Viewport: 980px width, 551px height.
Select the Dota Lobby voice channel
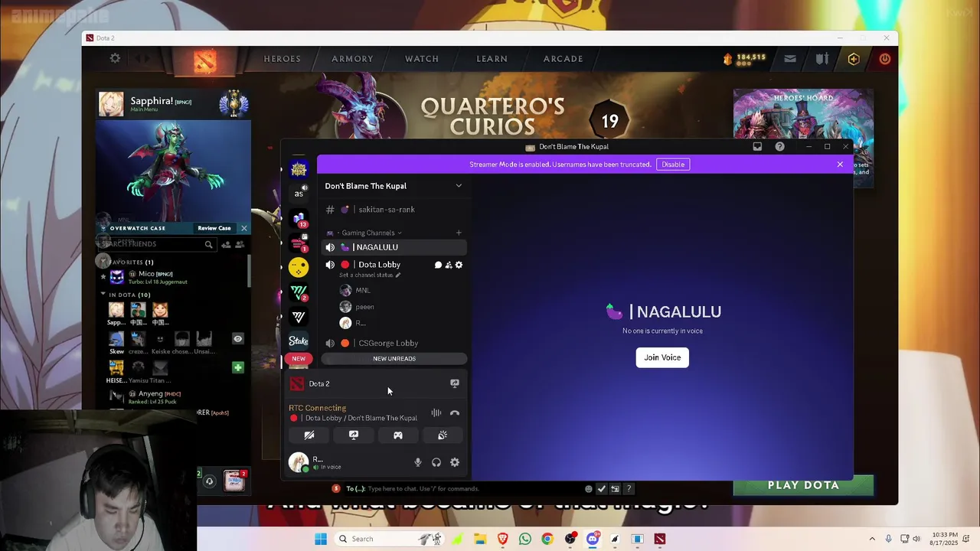tap(379, 265)
